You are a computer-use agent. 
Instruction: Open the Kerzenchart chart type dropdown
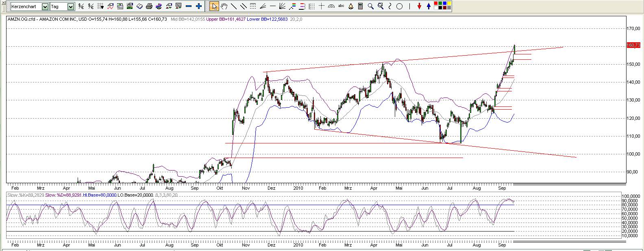click(x=45, y=6)
